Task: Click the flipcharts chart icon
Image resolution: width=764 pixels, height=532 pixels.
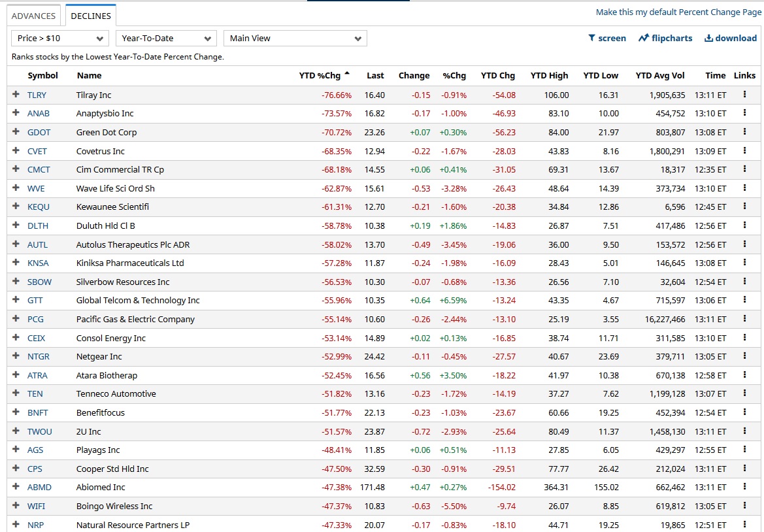Action: tap(644, 38)
